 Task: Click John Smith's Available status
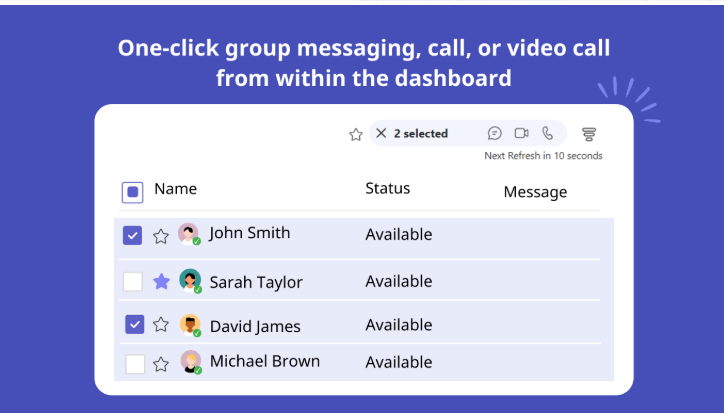[x=399, y=234]
